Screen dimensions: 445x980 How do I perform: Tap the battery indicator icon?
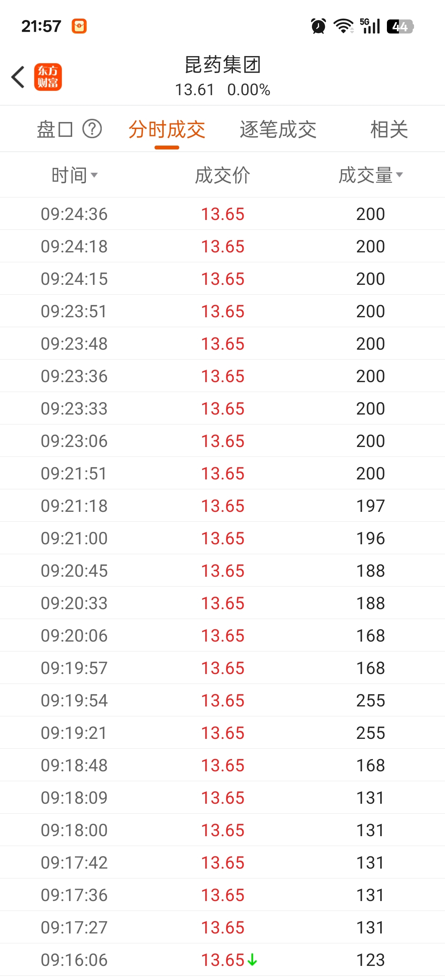click(400, 26)
